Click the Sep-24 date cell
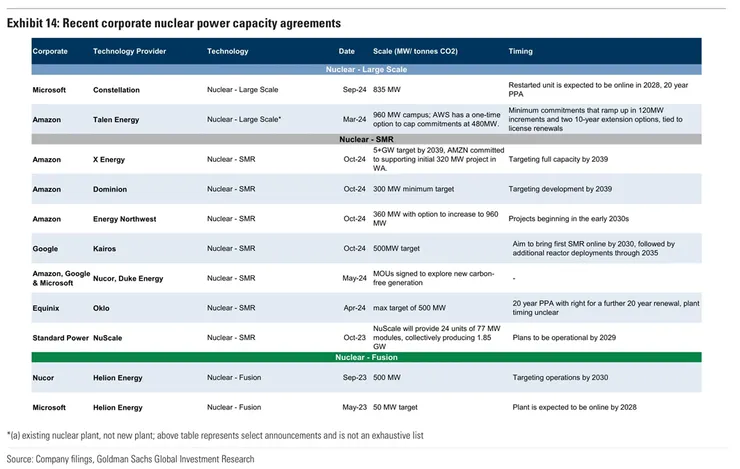The height and width of the screenshot is (469, 740). click(354, 90)
